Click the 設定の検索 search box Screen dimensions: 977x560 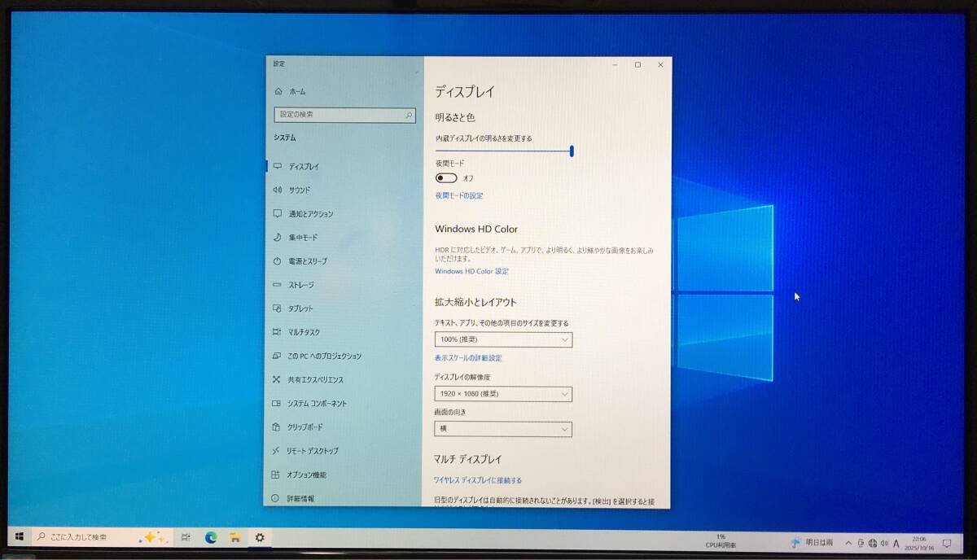pos(344,116)
